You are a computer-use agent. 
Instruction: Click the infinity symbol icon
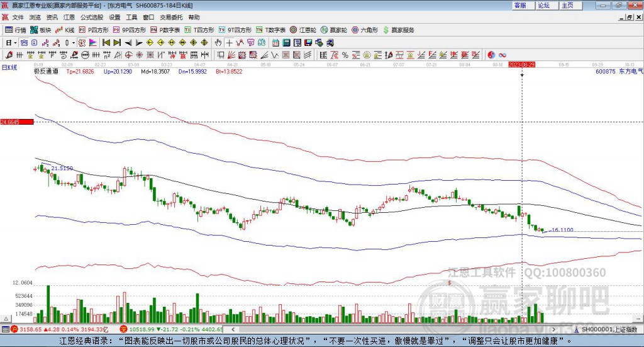point(502,55)
